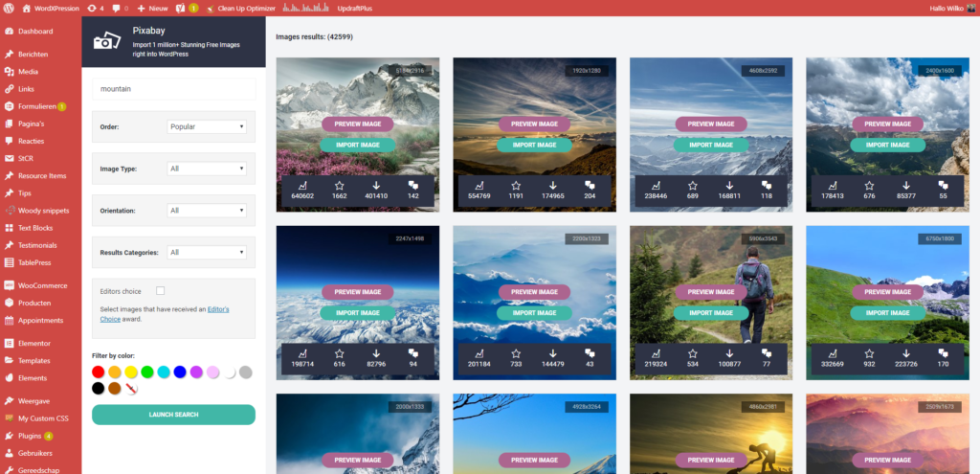
Task: Click the Pixabay camera logo
Action: pyautogui.click(x=106, y=40)
